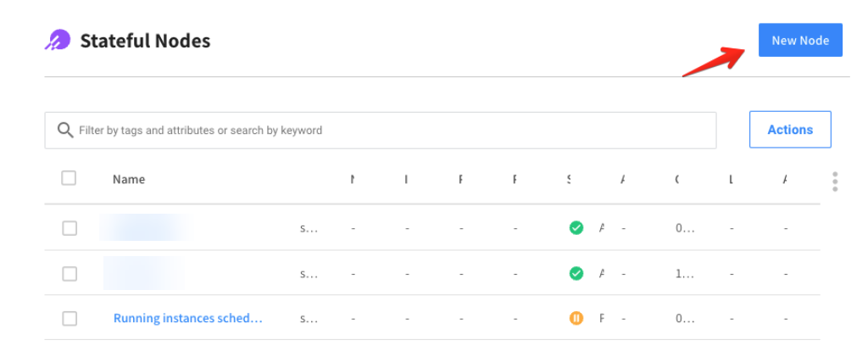
Task: Click the 1… value in second row
Action: coord(685,273)
